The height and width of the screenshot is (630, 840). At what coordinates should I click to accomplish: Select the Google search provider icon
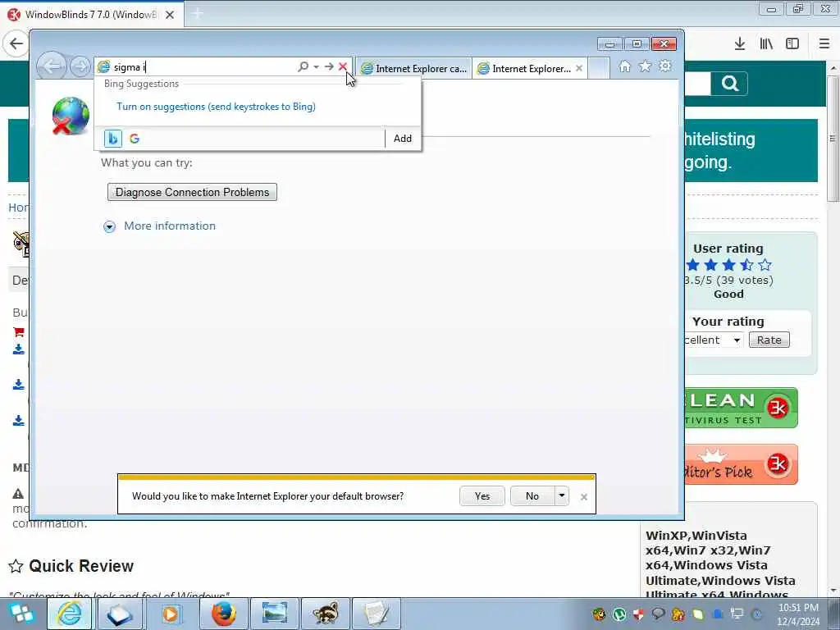[x=135, y=138]
